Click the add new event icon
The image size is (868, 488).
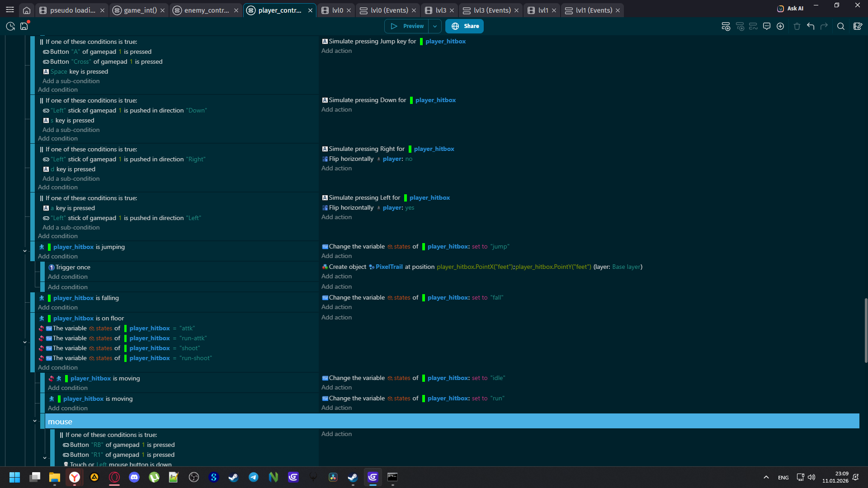(x=726, y=26)
